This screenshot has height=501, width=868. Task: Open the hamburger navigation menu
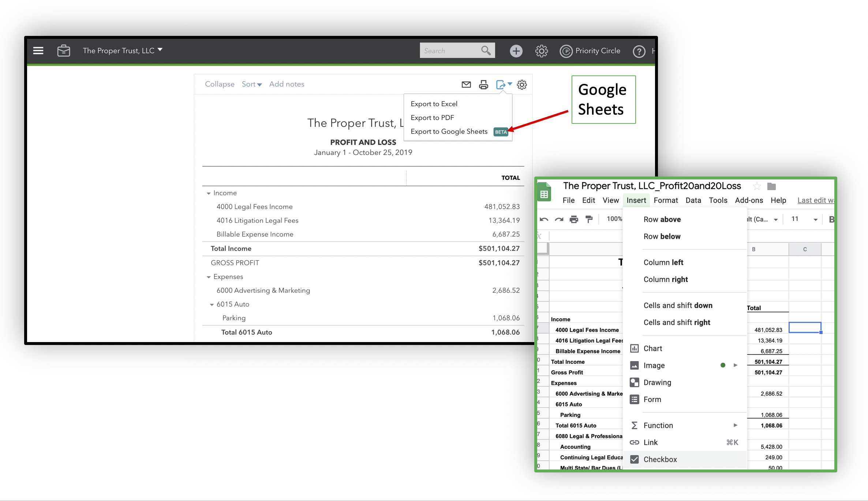[38, 51]
